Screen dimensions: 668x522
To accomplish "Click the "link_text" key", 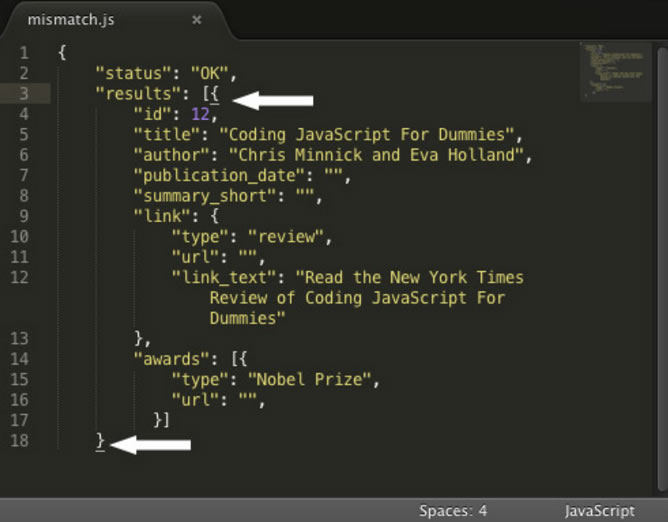I will (x=224, y=277).
